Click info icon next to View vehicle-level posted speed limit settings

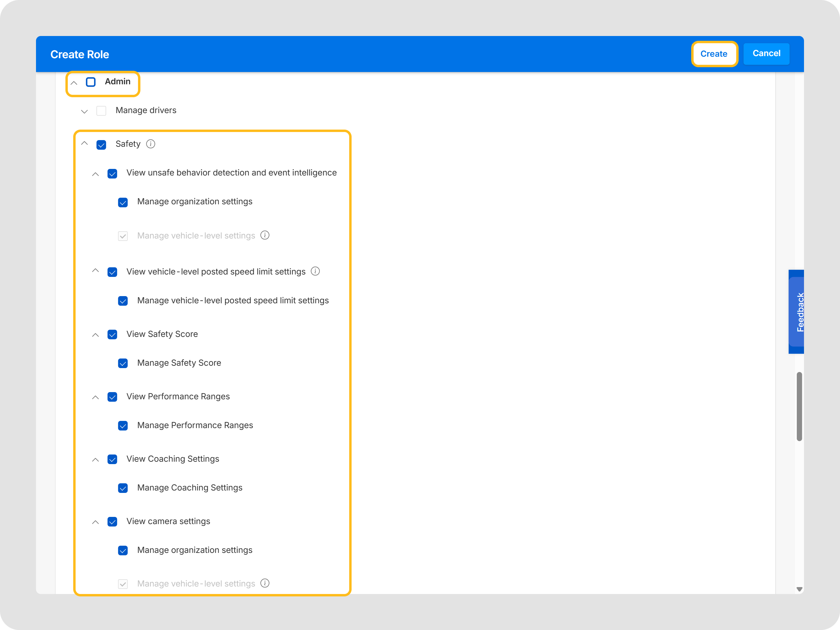(x=315, y=271)
